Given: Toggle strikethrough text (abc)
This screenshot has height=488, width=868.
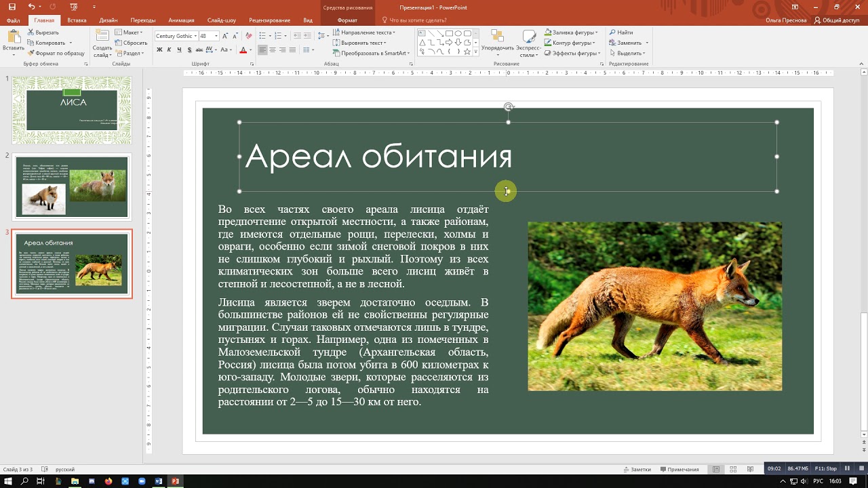Looking at the screenshot, I should tap(199, 50).
